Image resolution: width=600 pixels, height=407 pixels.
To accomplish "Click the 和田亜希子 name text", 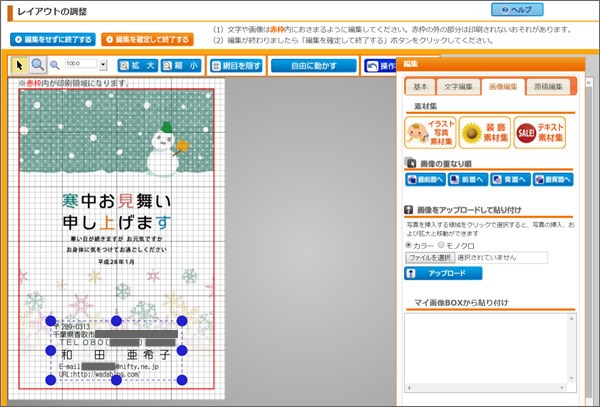I will pyautogui.click(x=116, y=355).
